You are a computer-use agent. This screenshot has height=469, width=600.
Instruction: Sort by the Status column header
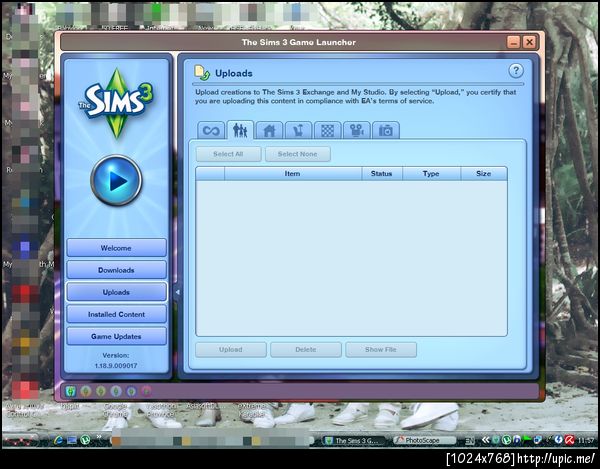click(x=382, y=174)
